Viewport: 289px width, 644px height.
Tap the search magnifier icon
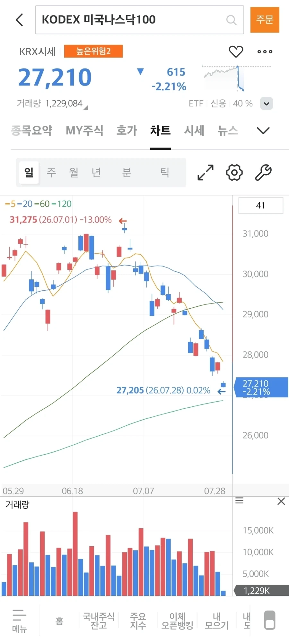tap(231, 20)
